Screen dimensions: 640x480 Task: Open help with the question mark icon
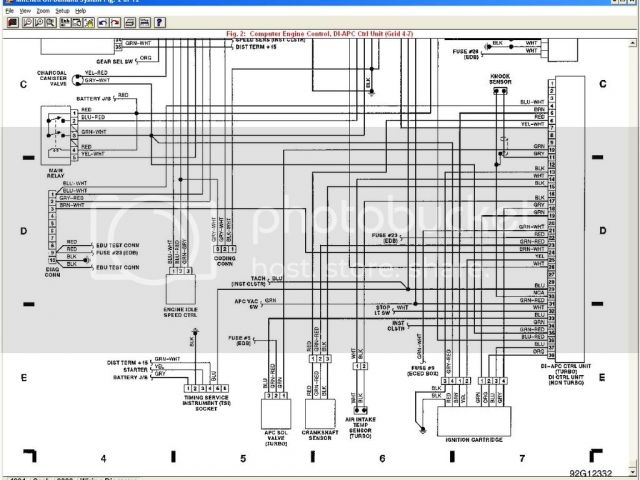point(159,23)
